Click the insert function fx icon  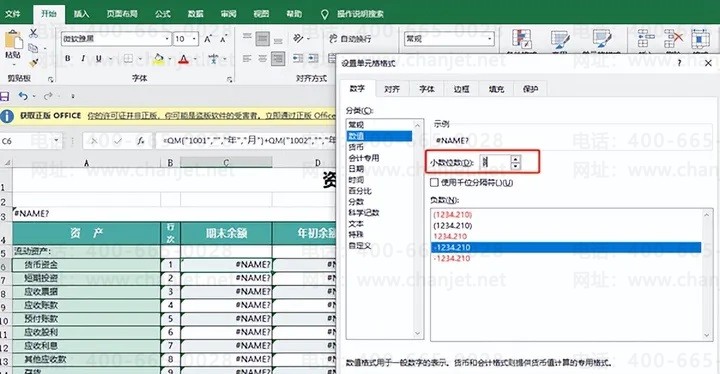coord(141,141)
